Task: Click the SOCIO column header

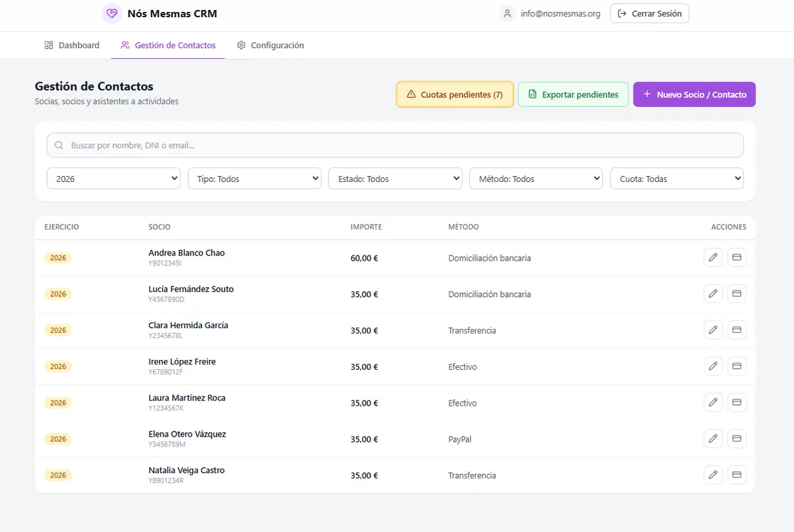Action: point(159,227)
